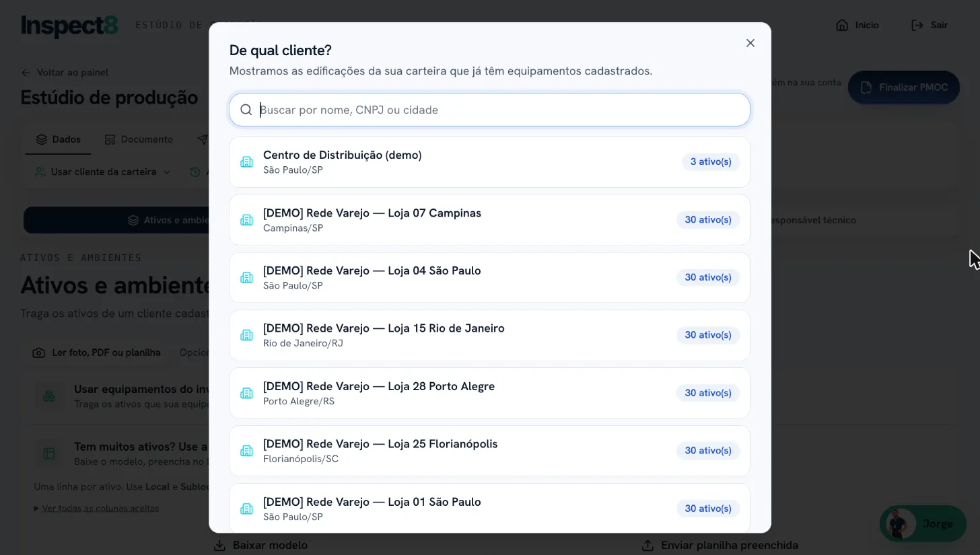Click the building icon beside Loja 28 Porto Alegre
The image size is (980, 555).
pos(246,393)
